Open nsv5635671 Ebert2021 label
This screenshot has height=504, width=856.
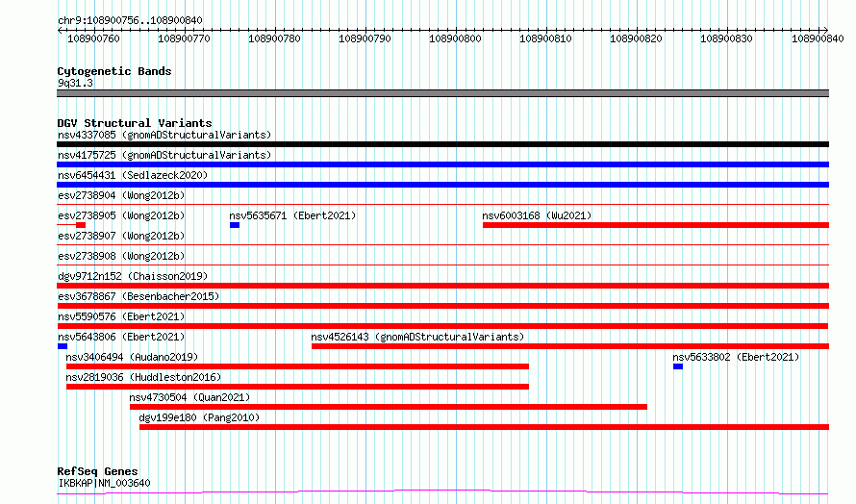pyautogui.click(x=292, y=215)
